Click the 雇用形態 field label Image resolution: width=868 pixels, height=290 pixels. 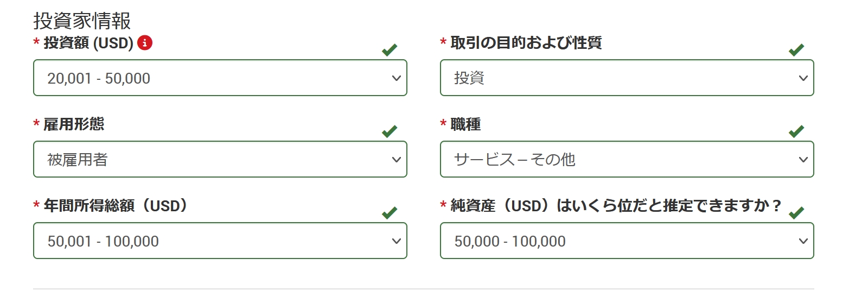(x=74, y=124)
